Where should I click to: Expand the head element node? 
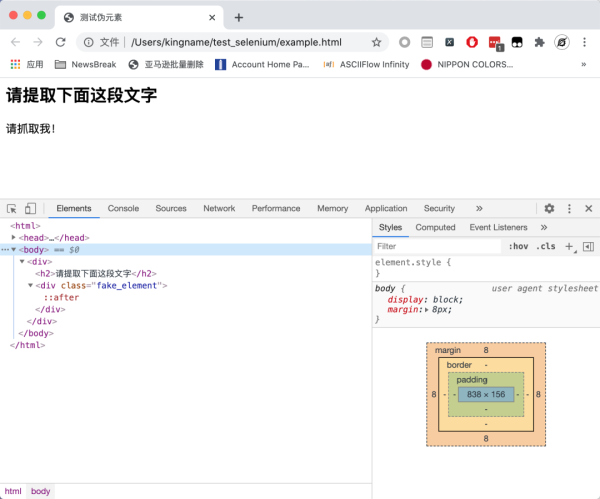(x=14, y=238)
